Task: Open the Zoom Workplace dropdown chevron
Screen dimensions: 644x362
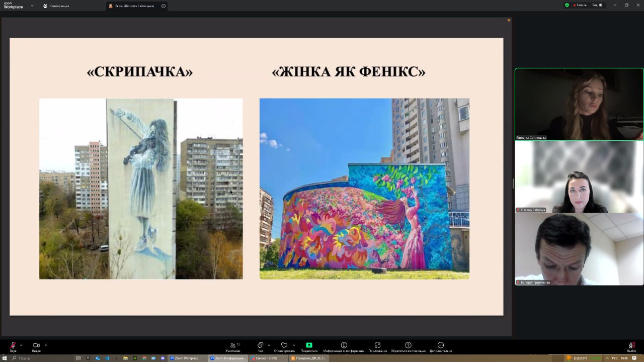Action: click(32, 6)
